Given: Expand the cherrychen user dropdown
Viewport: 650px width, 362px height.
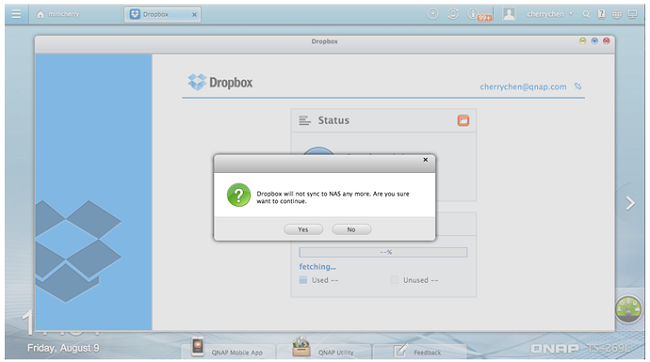Looking at the screenshot, I should coord(550,14).
